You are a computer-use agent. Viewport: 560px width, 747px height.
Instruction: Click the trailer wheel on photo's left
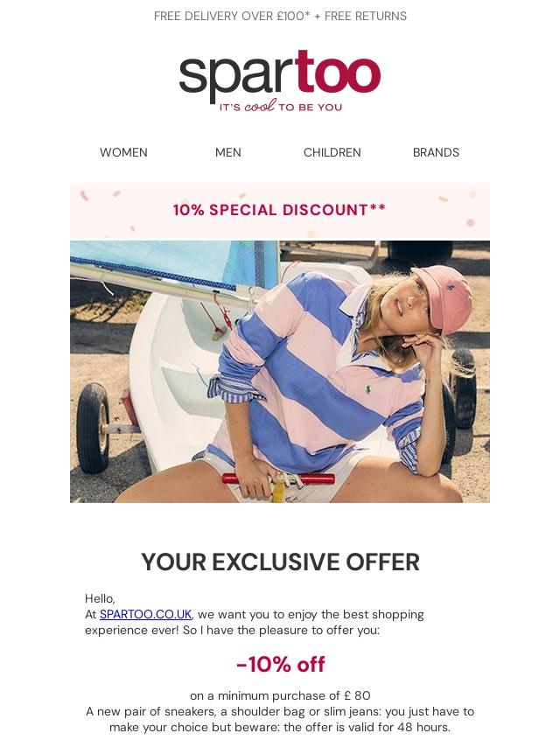[x=93, y=428]
